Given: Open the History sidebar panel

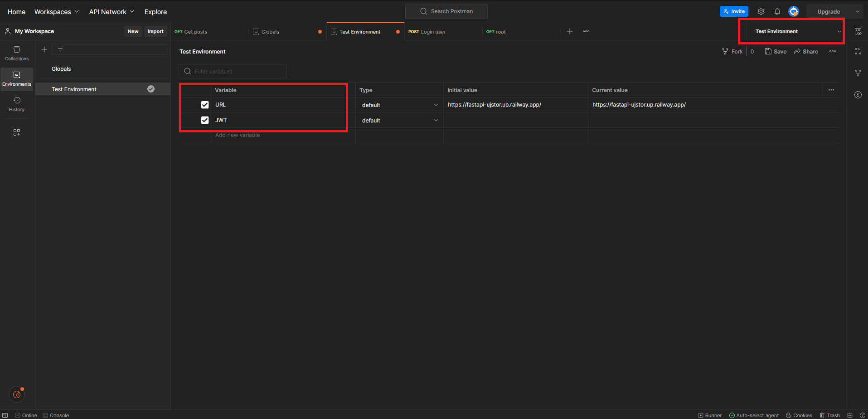Looking at the screenshot, I should pos(17,105).
